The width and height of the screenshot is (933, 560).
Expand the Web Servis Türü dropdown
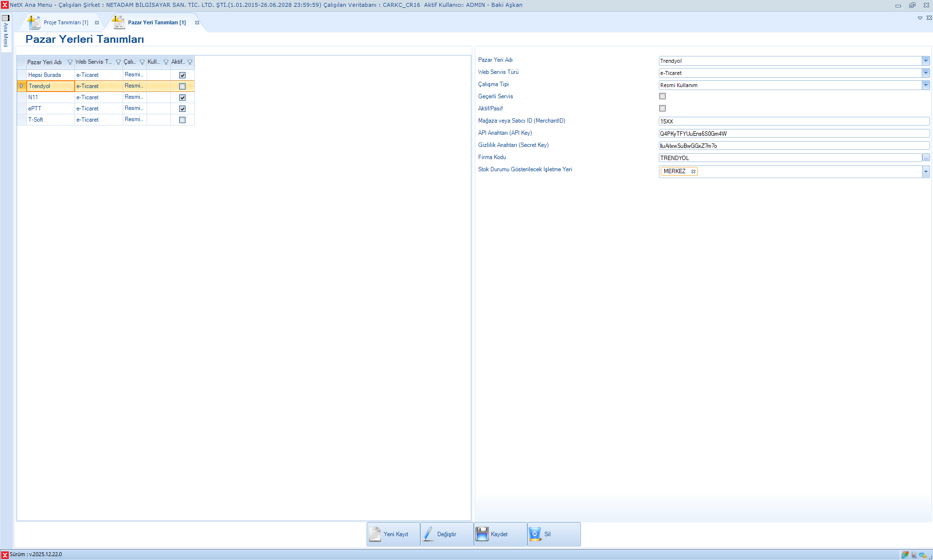926,73
